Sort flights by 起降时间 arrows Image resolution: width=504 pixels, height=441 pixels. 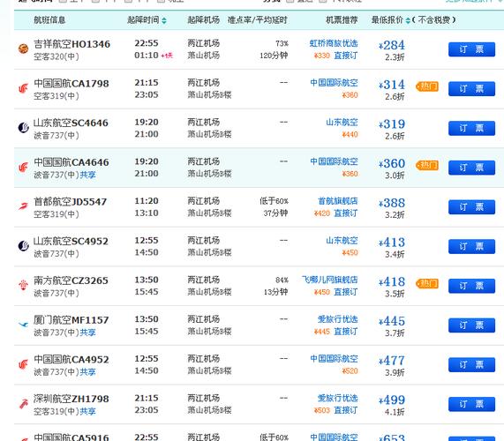coord(164,20)
